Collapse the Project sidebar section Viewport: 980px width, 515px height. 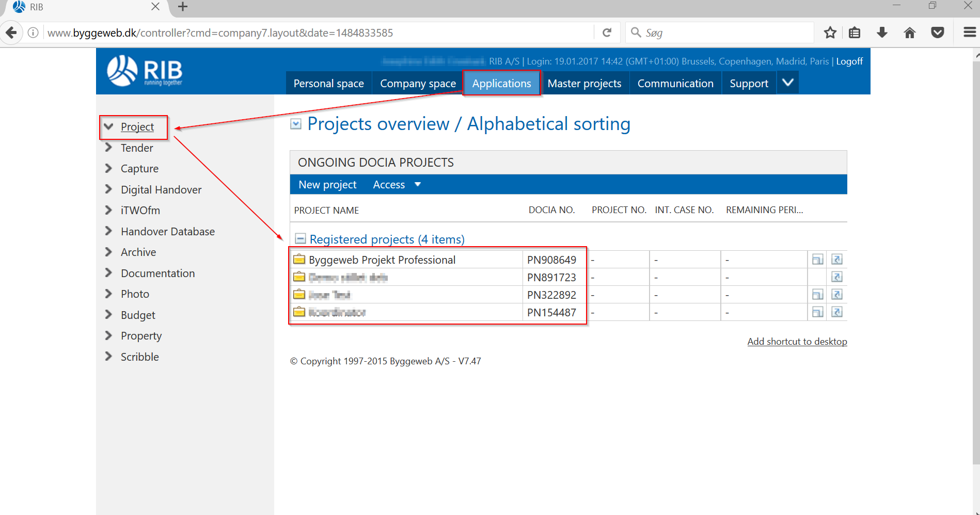coord(109,127)
